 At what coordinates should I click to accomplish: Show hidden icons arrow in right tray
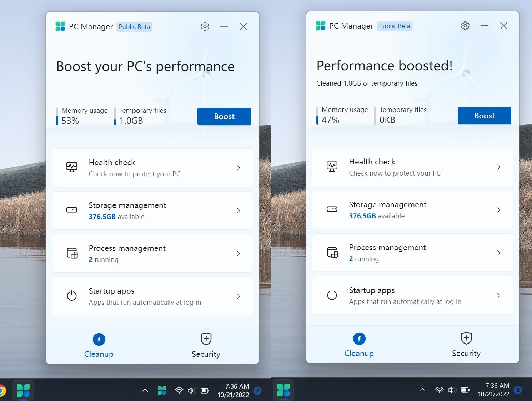coord(422,390)
